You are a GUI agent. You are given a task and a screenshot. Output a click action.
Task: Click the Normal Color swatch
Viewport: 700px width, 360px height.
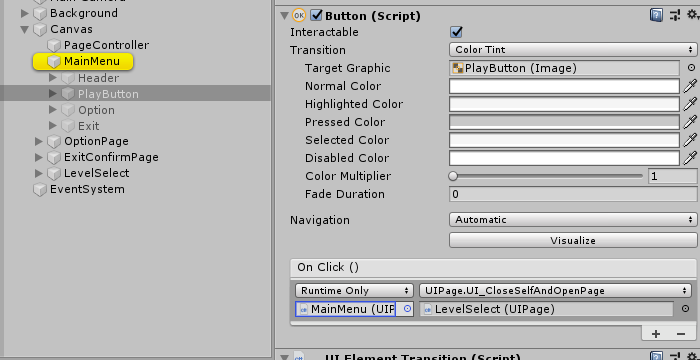click(564, 86)
